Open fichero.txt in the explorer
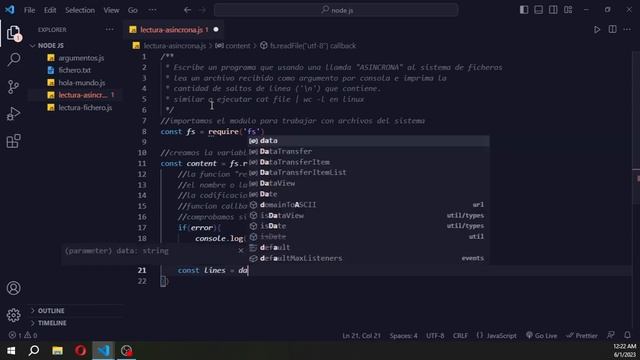The width and height of the screenshot is (640, 360). [74, 70]
